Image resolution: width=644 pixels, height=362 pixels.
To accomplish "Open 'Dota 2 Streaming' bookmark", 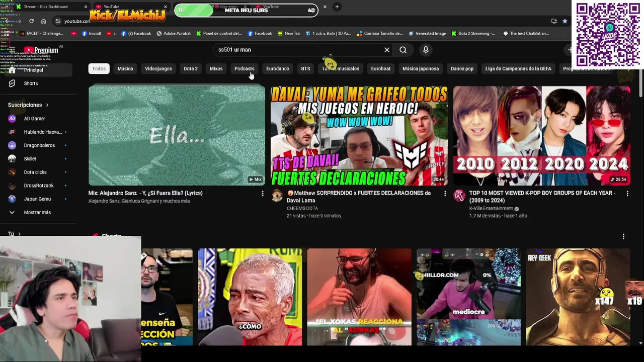I will 473,34.
